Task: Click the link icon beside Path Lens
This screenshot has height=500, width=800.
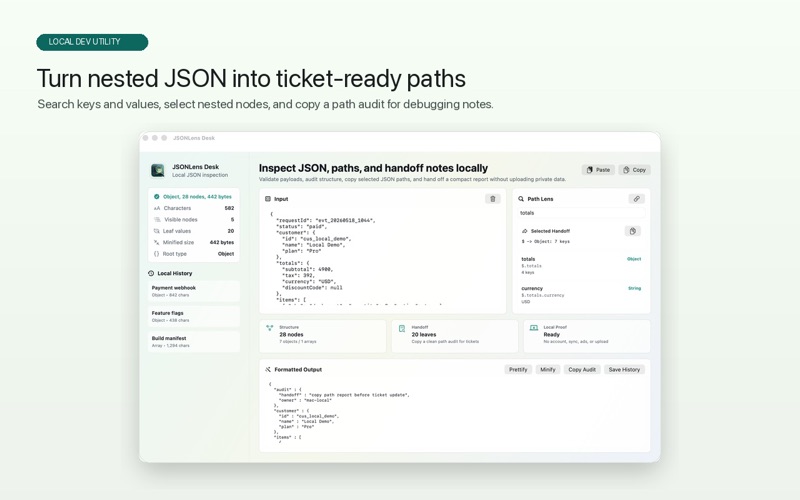Action: coord(636,199)
